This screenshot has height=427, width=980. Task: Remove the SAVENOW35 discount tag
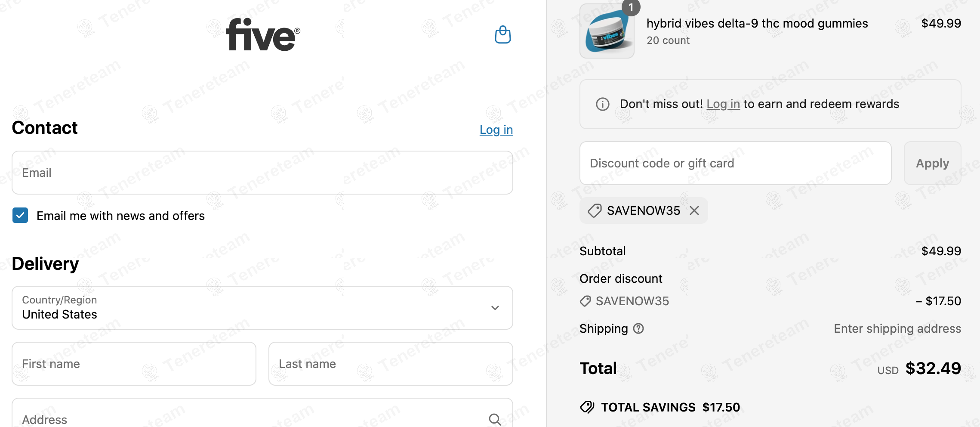pyautogui.click(x=694, y=210)
